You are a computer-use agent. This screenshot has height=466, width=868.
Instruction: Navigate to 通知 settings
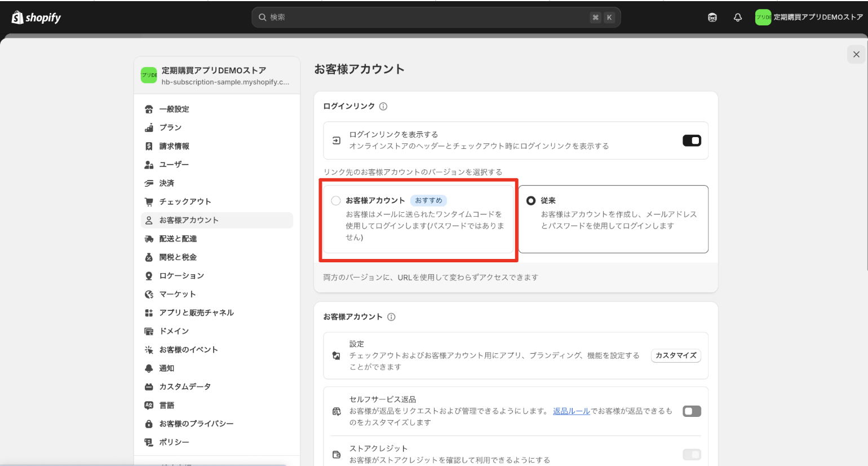166,368
